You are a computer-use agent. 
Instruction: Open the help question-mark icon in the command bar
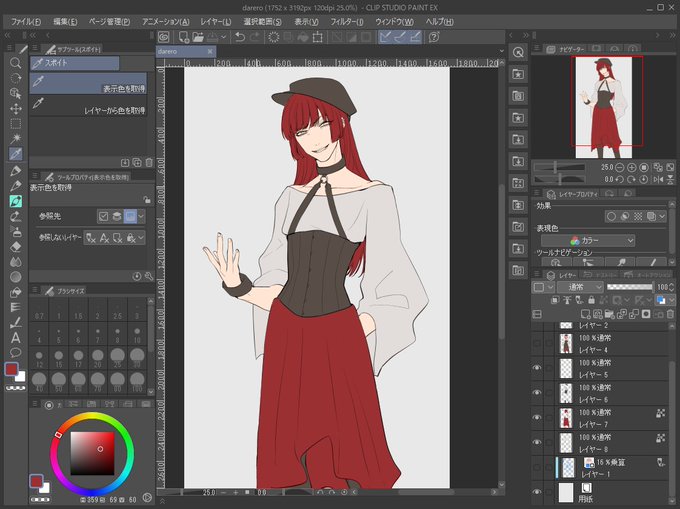pos(434,37)
